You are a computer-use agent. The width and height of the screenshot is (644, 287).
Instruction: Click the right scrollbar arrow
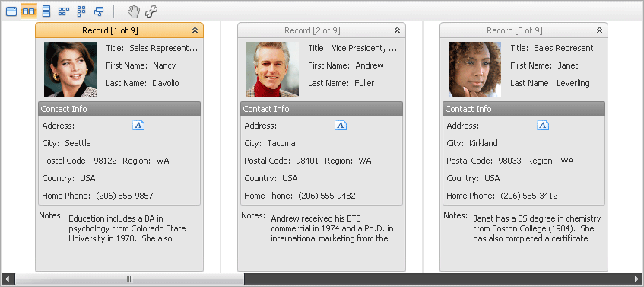[636, 279]
